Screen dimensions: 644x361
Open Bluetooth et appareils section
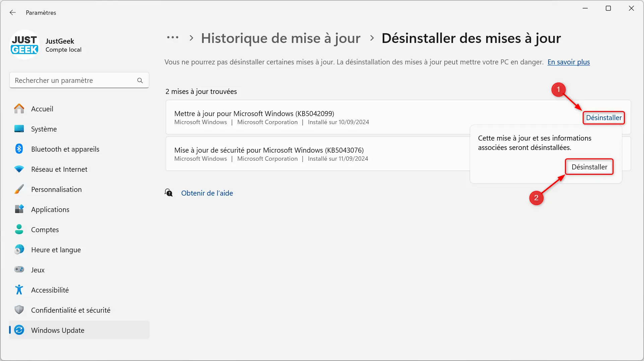(x=65, y=149)
